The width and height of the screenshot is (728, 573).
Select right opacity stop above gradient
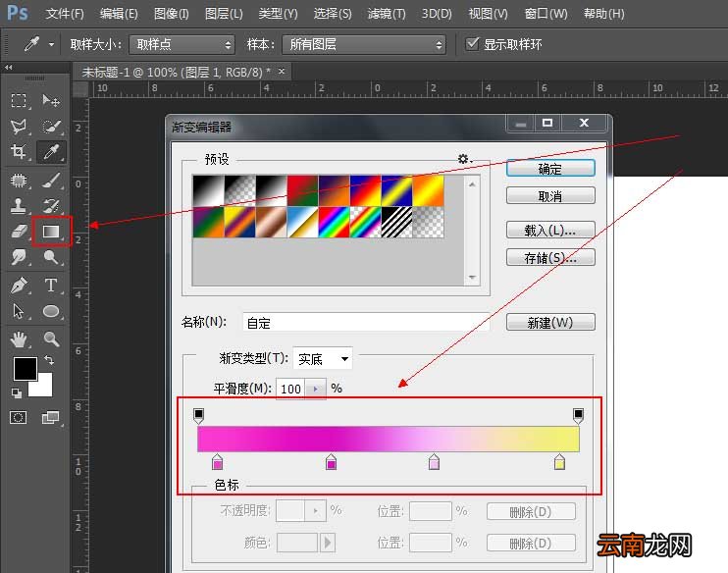[578, 416]
